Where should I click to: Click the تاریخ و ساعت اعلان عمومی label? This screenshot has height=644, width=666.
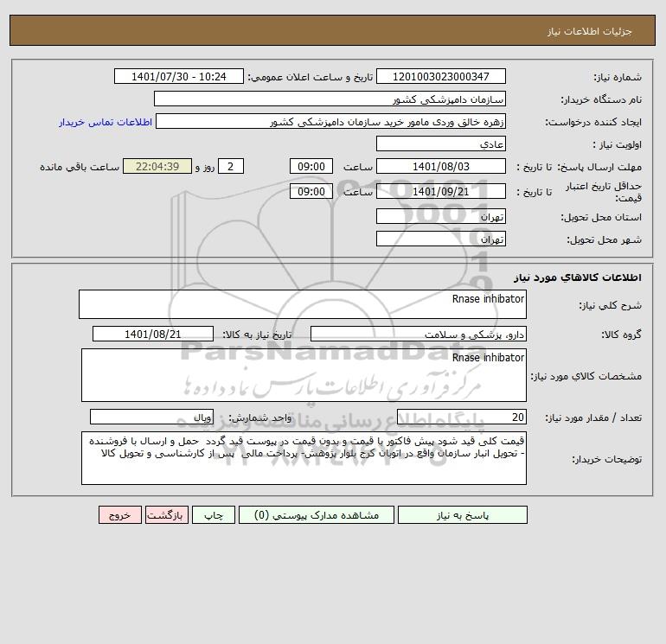coord(310,77)
